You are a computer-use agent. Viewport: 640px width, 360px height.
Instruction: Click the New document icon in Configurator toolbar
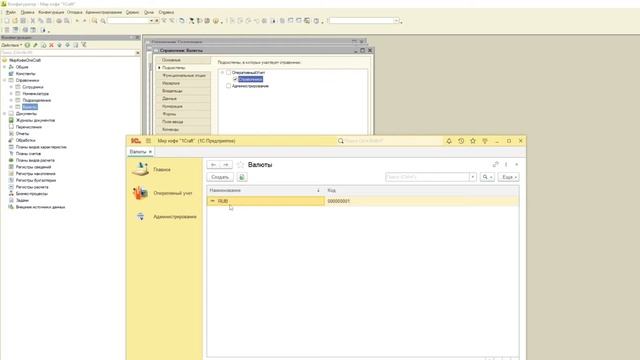tap(7, 20)
